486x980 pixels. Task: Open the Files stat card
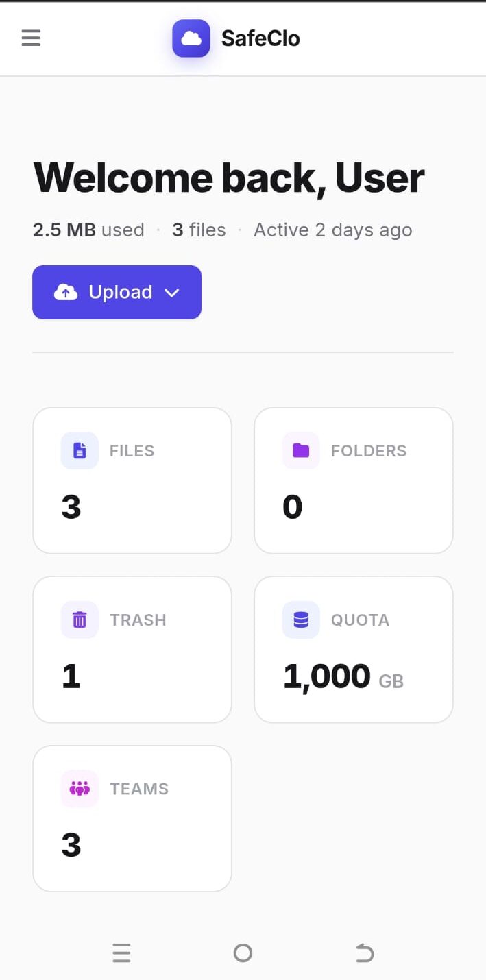132,480
